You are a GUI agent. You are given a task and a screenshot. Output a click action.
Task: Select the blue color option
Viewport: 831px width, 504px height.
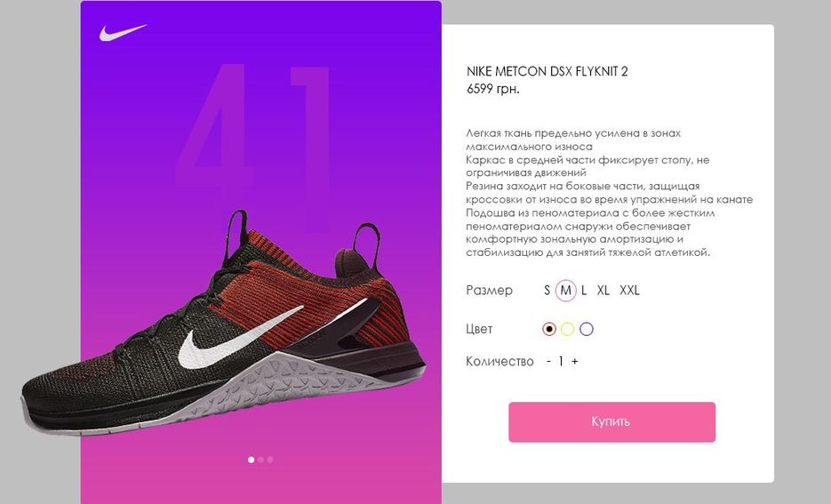click(x=587, y=329)
